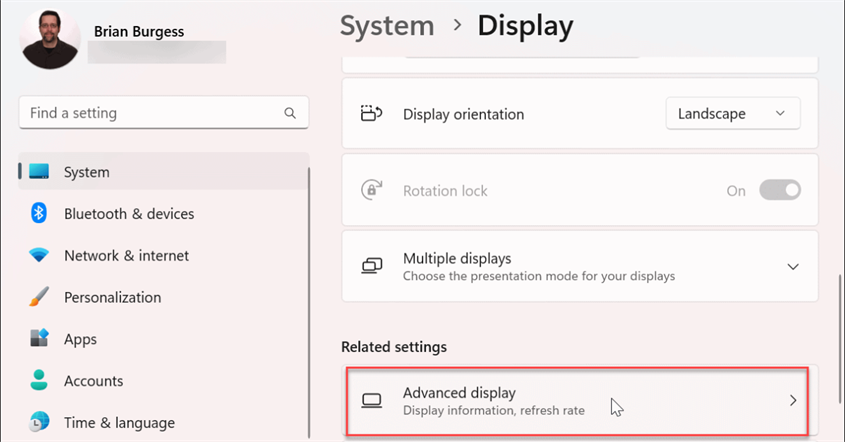
Task: Click the Network wifi icon
Action: click(x=39, y=254)
